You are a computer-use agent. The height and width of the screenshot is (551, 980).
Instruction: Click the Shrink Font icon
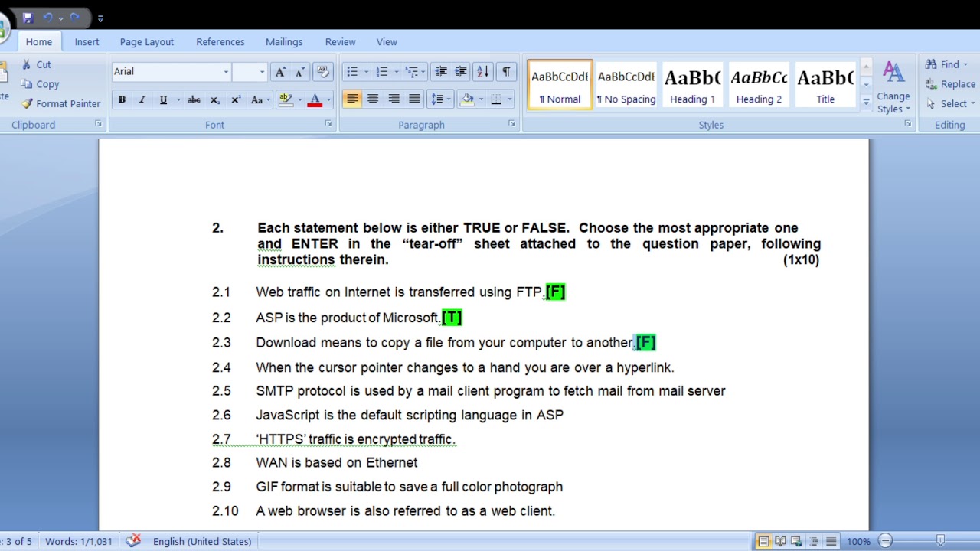(x=299, y=71)
